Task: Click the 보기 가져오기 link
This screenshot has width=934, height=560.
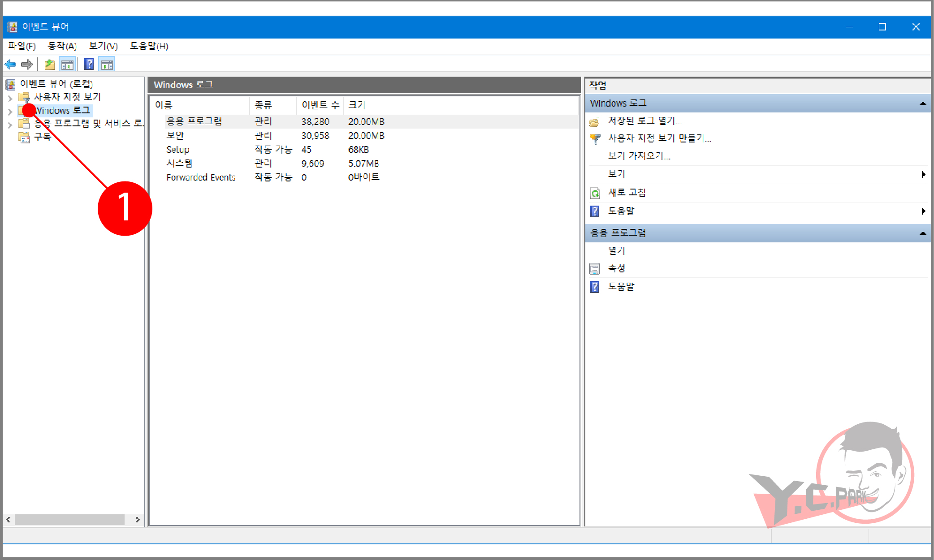Action: [x=639, y=155]
